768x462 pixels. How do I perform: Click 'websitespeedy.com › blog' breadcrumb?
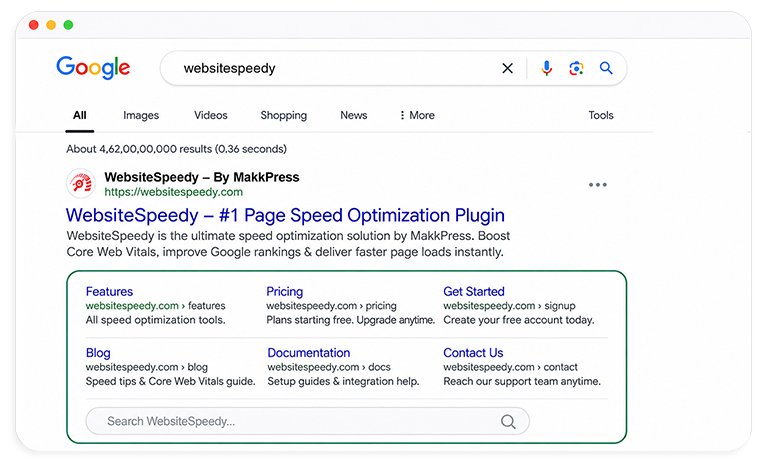coord(146,367)
